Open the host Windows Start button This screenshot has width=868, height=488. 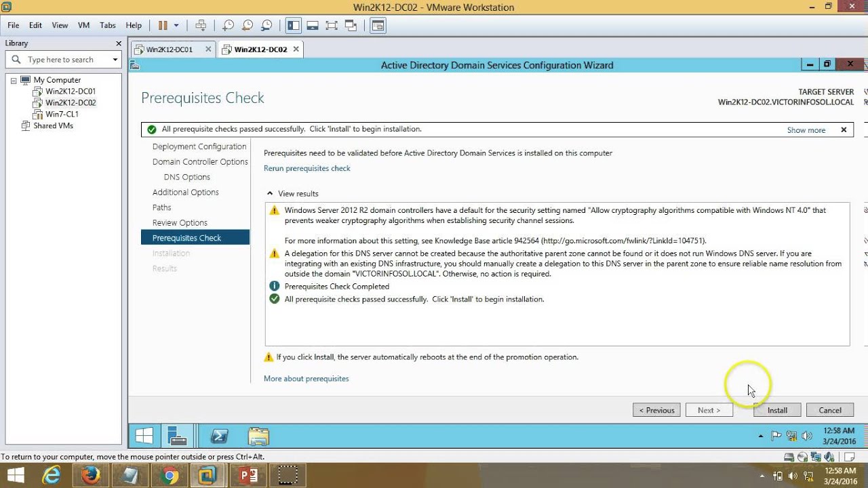[x=15, y=475]
